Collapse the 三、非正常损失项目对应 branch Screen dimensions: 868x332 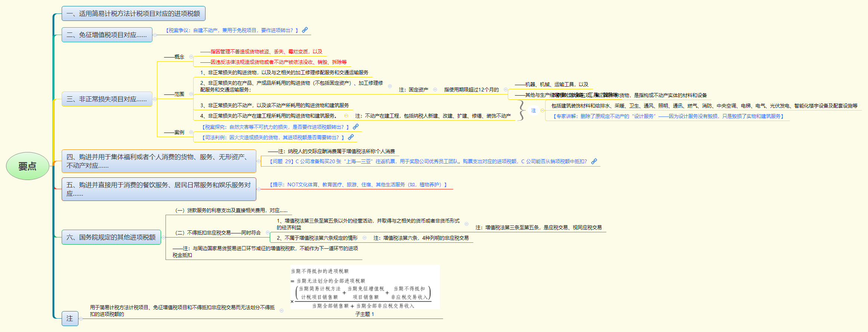point(155,99)
